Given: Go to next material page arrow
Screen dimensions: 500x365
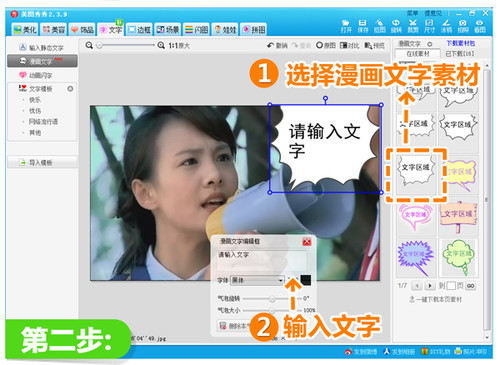Looking at the screenshot, I should coord(430,286).
